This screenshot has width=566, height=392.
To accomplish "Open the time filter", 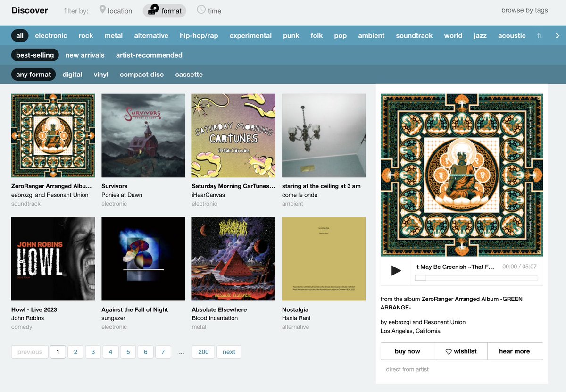I will point(209,10).
